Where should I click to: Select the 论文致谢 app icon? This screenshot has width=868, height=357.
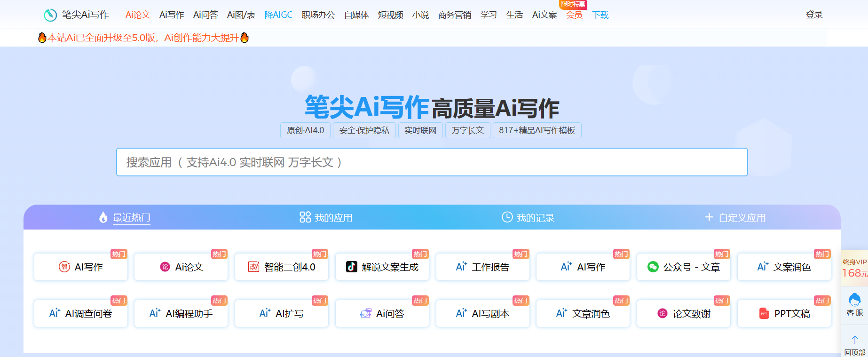tap(663, 313)
